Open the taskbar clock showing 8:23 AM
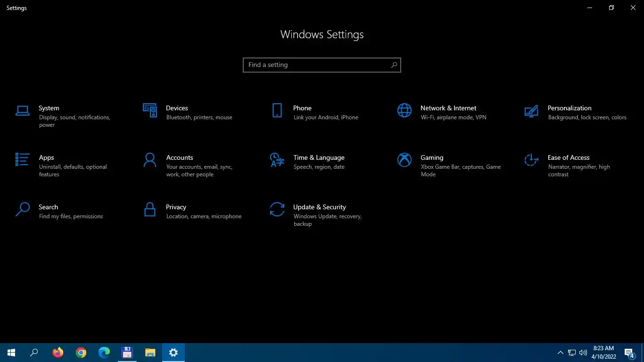644x362 pixels. 603,353
